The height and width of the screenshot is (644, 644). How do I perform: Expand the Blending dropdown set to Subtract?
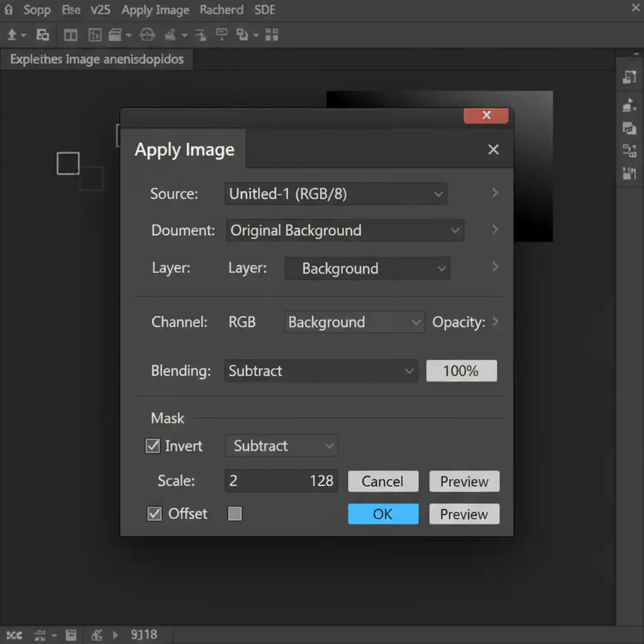321,371
